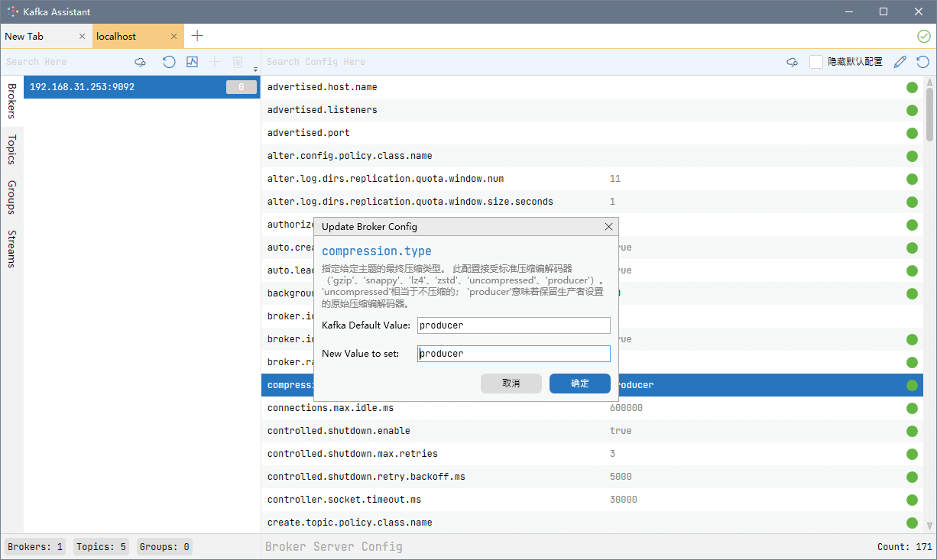Select the Streams side tab
Image resolution: width=937 pixels, height=560 pixels.
[11, 248]
